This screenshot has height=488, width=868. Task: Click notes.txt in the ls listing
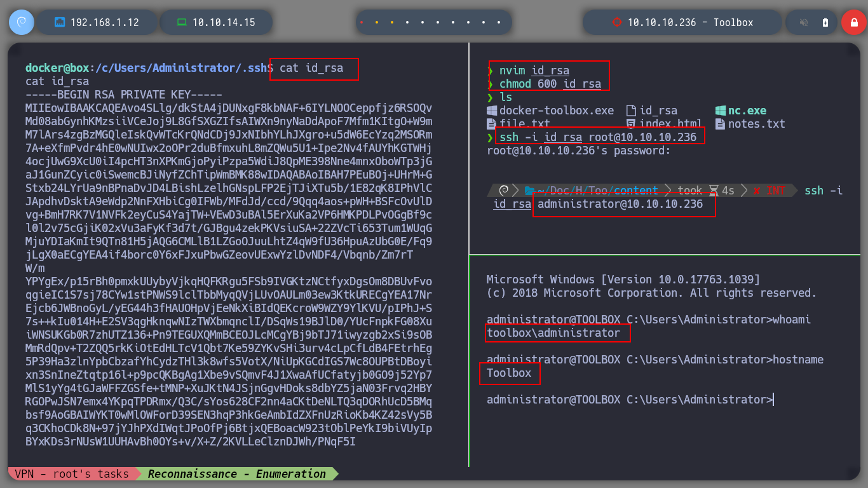757,124
